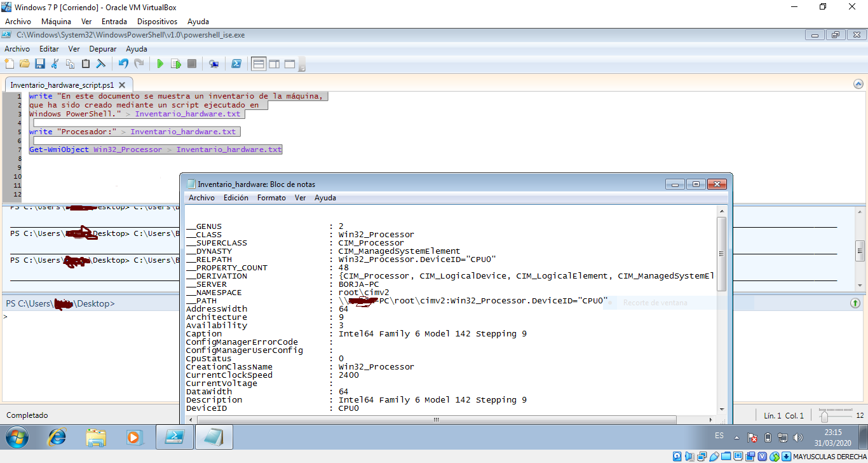868x463 pixels.
Task: Open the ISE Ver menu
Action: point(74,49)
